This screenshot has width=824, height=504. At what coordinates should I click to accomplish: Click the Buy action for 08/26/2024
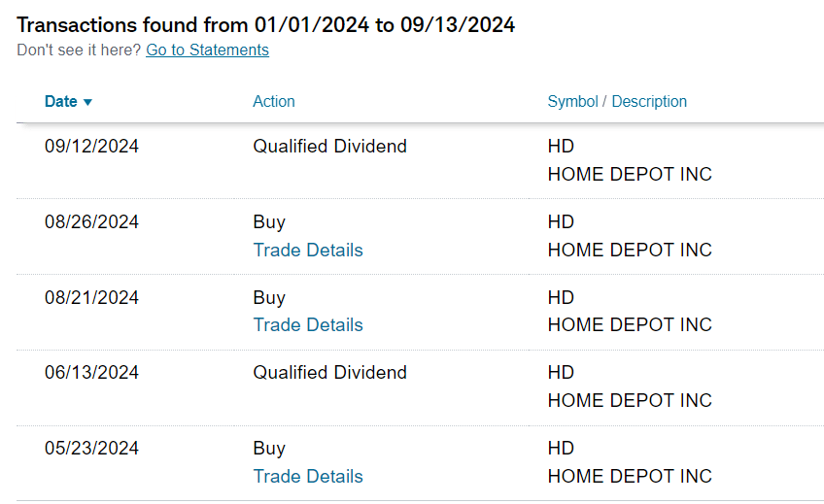pyautogui.click(x=269, y=222)
